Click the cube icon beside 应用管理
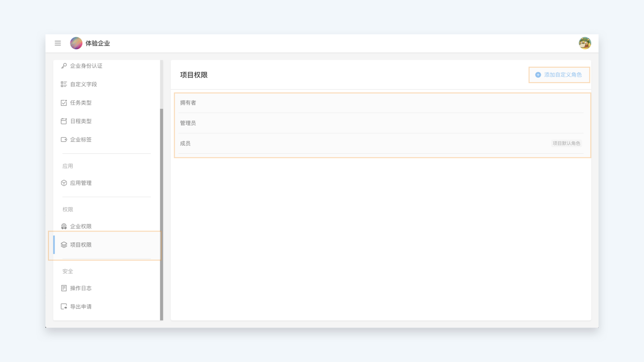This screenshot has height=362, width=644. 64,183
